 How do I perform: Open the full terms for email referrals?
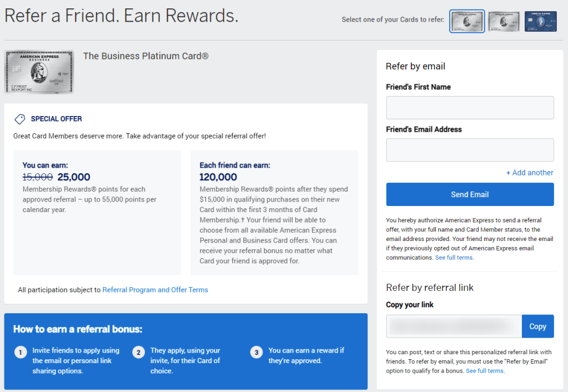coord(454,257)
